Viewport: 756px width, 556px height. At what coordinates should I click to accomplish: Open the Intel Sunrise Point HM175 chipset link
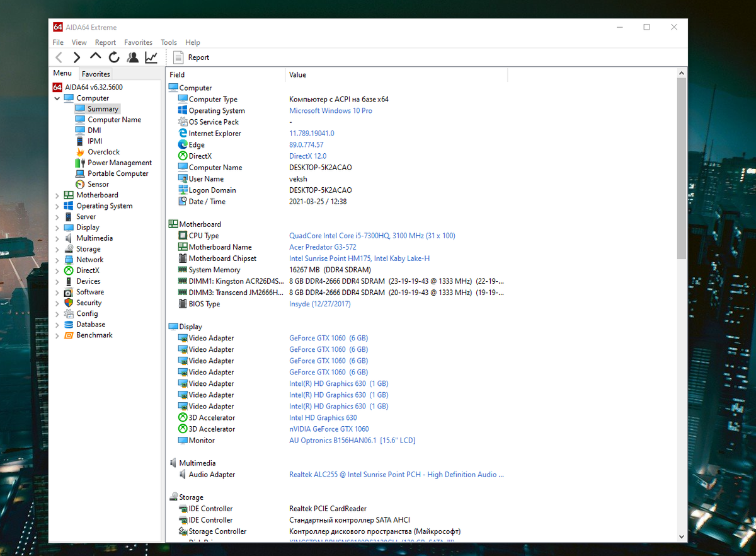click(359, 258)
